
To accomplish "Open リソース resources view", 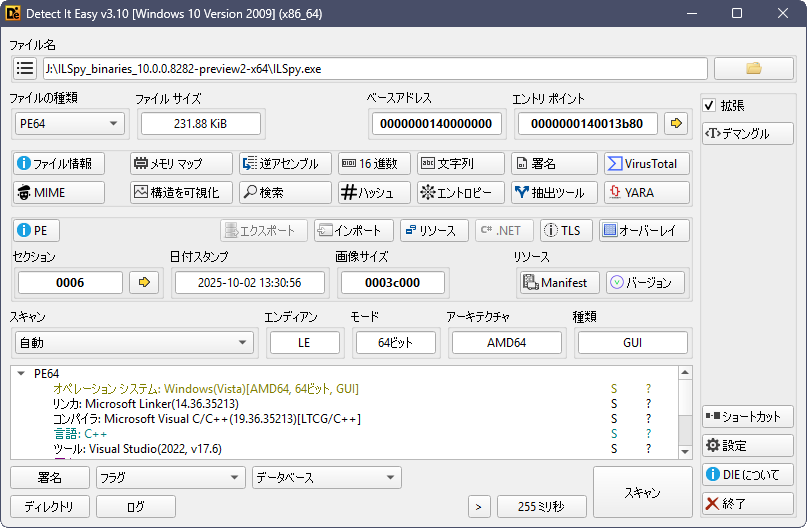I will [x=434, y=231].
